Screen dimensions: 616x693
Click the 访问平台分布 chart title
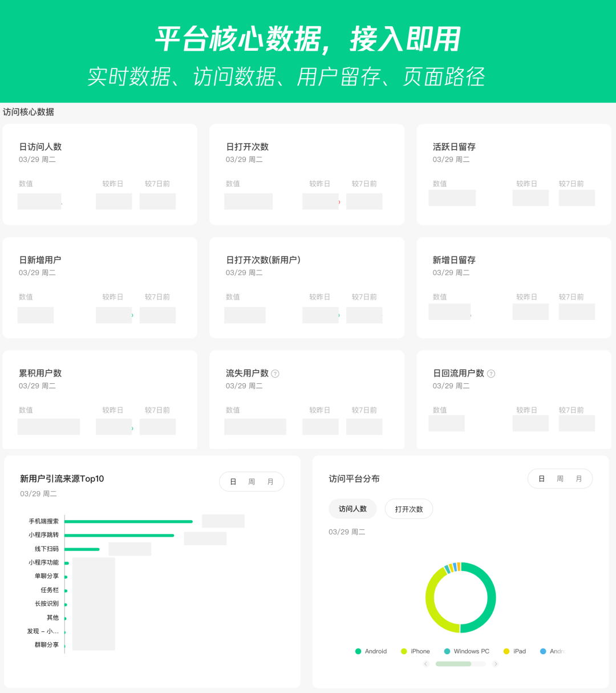[x=354, y=479]
